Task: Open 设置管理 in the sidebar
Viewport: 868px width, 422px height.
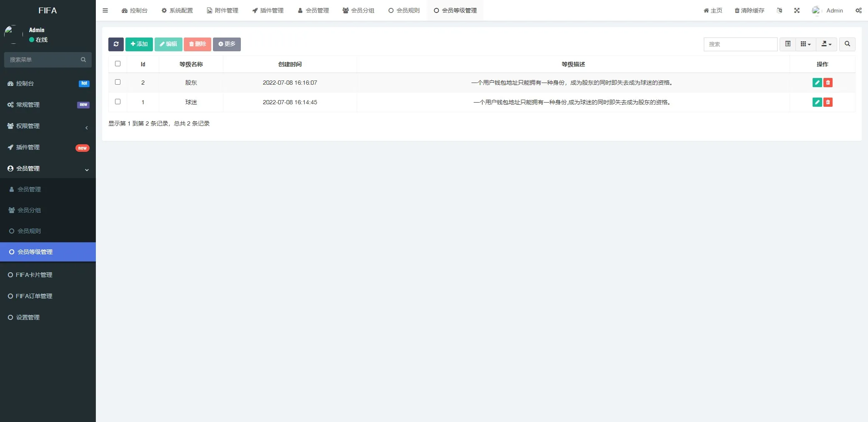Action: tap(48, 317)
